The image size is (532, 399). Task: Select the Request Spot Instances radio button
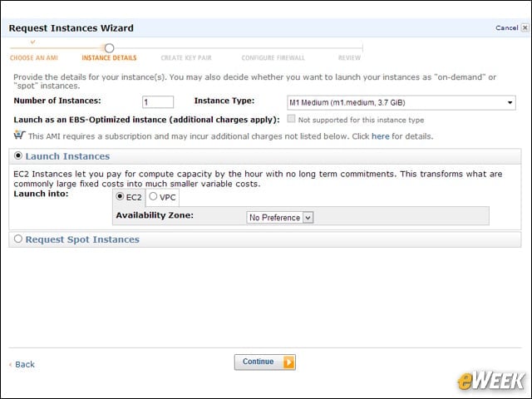tap(18, 239)
